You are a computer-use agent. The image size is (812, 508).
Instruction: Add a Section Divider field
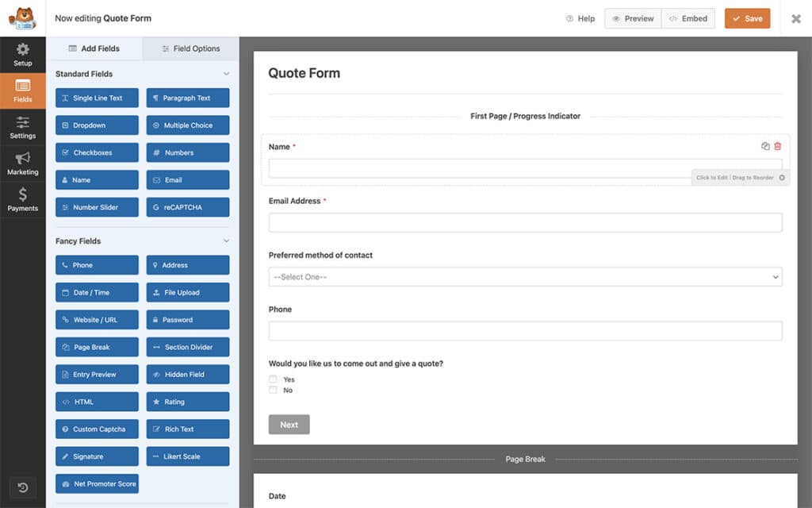(187, 348)
